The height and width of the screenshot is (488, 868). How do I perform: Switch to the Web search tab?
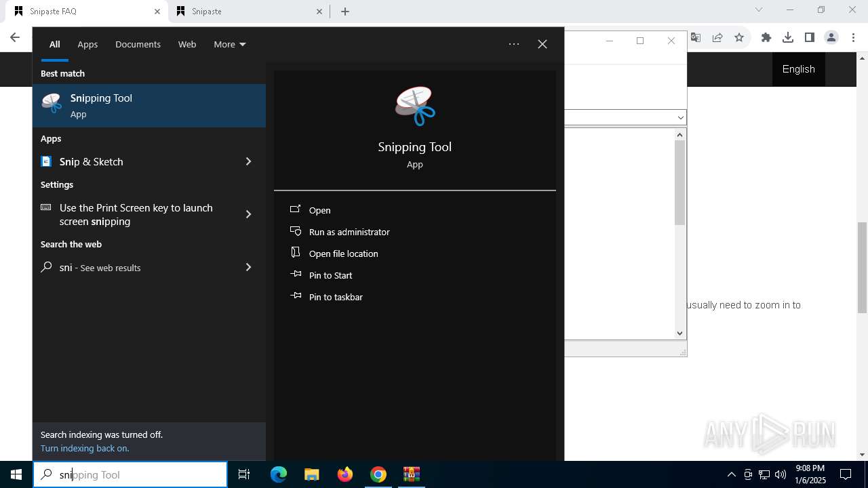(x=187, y=44)
